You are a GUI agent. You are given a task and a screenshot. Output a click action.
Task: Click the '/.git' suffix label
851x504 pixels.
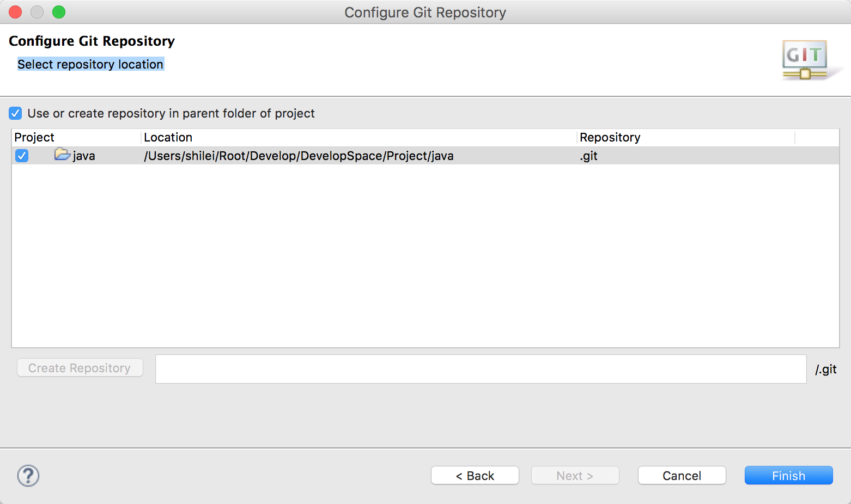click(x=825, y=369)
